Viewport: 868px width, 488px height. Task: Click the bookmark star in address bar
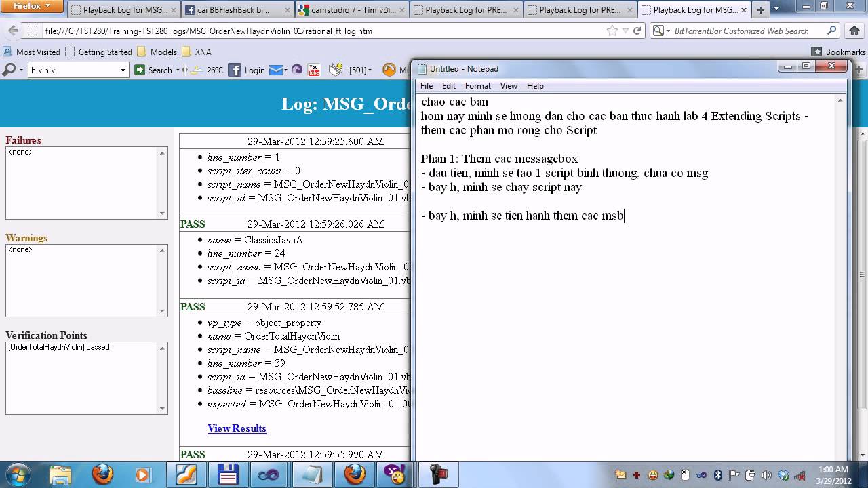612,30
